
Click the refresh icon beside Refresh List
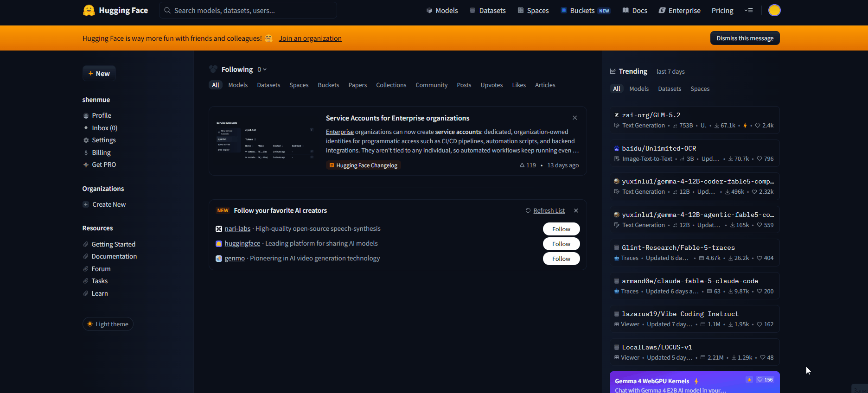[528, 210]
